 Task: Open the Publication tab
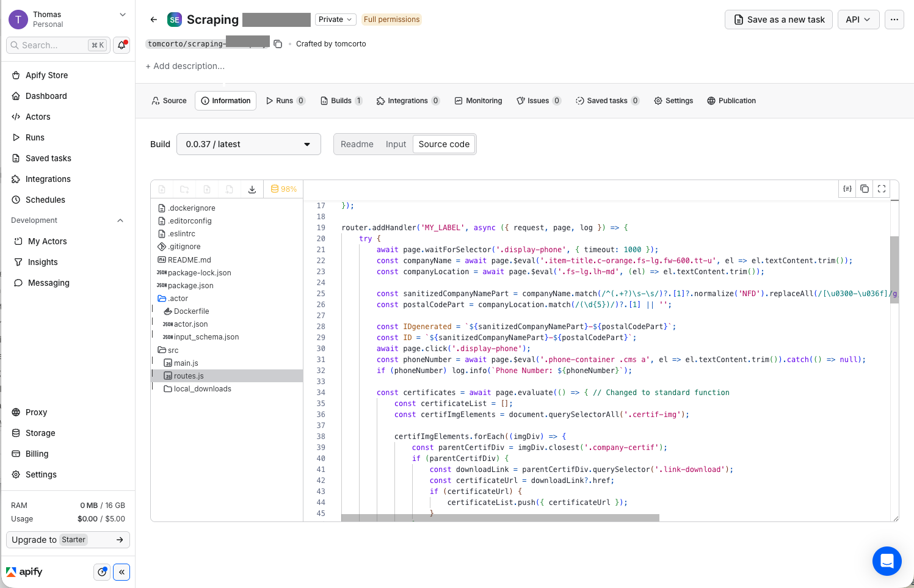coord(731,101)
